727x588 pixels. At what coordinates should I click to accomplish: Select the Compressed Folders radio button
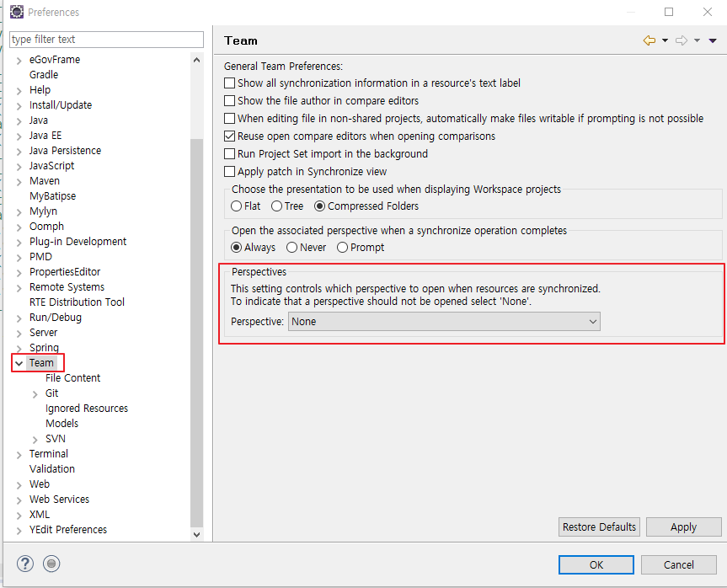[x=319, y=206]
